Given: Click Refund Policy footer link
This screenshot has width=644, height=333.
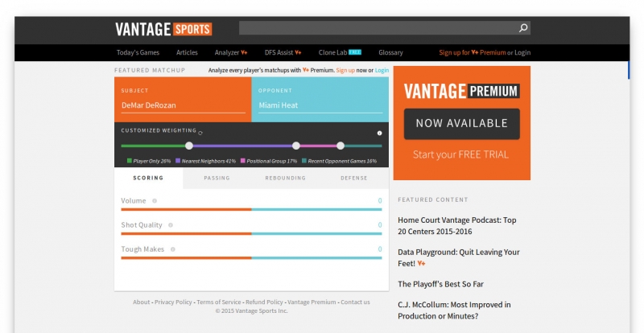Looking at the screenshot, I should pyautogui.click(x=265, y=302).
